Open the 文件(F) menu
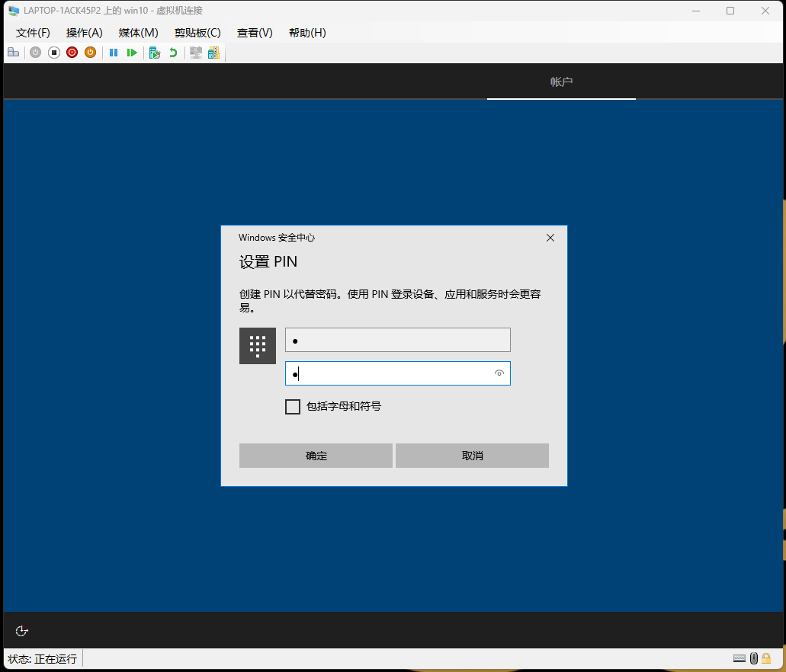786x672 pixels. coord(33,33)
